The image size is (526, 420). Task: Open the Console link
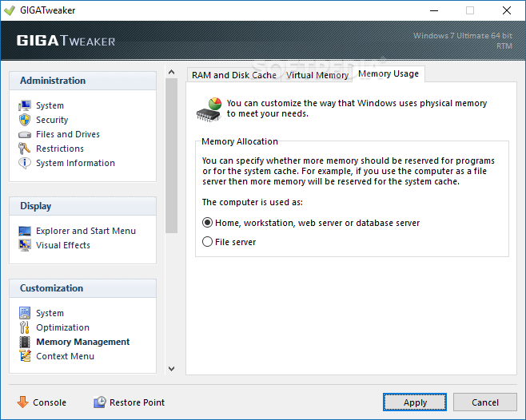point(50,402)
